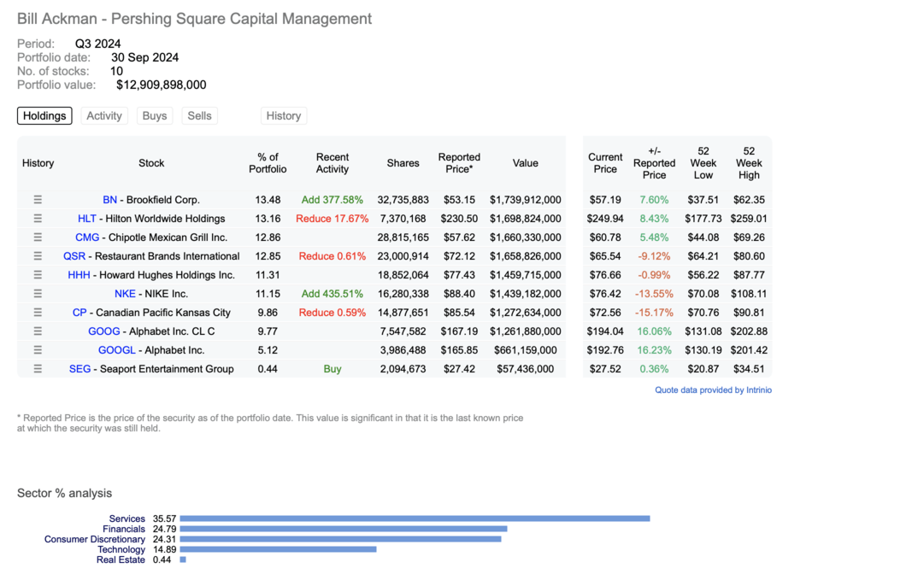924x586 pixels.
Task: Visit the HHH ticker link
Action: coord(79,275)
